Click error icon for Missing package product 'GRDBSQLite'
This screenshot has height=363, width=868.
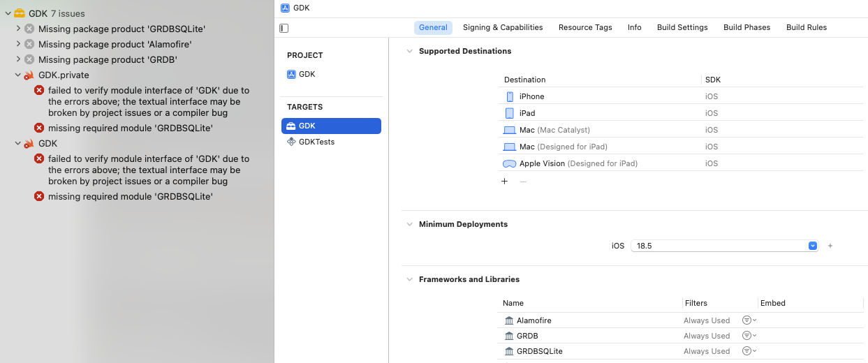pos(29,29)
